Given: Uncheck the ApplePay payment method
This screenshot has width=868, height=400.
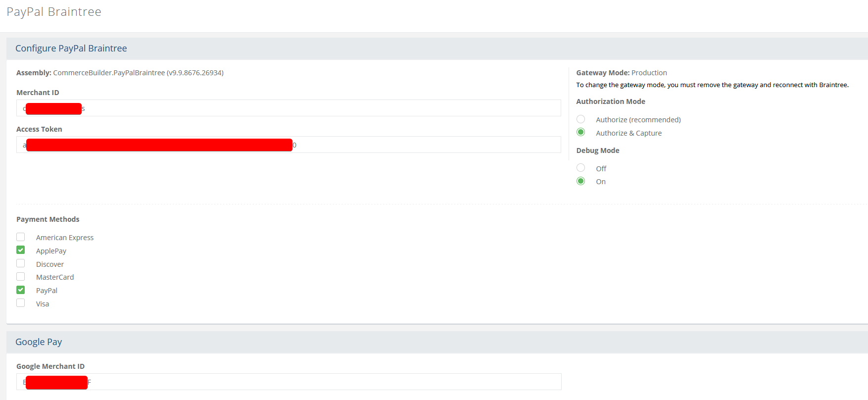Looking at the screenshot, I should (x=21, y=250).
